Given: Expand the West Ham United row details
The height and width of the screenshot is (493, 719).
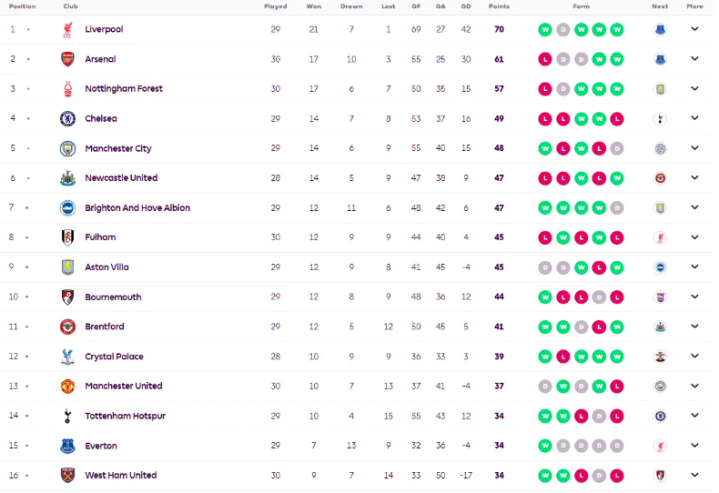Looking at the screenshot, I should point(695,475).
